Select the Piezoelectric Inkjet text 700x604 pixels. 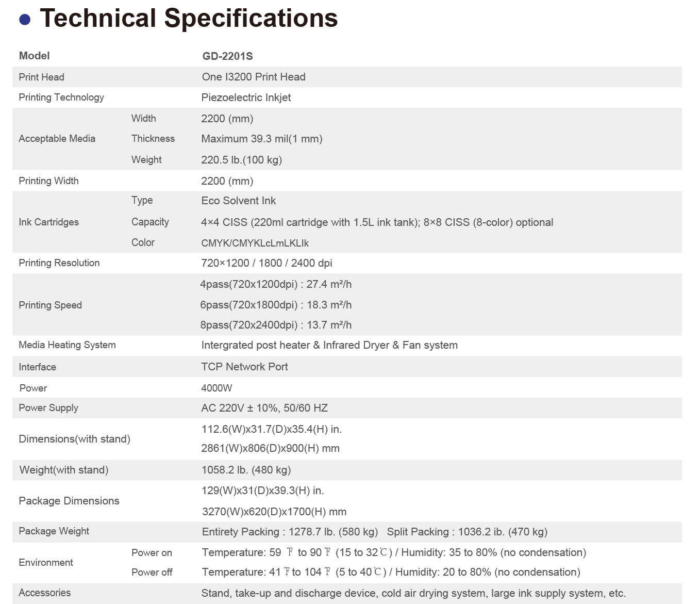coord(246,97)
